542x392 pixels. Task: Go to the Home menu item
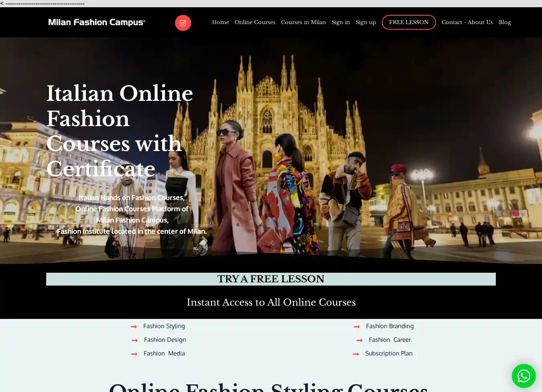coord(220,22)
